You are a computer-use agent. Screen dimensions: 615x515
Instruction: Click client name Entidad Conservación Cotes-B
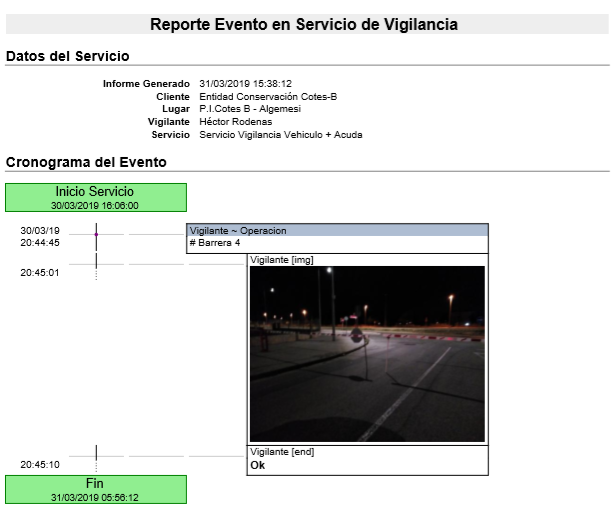pyautogui.click(x=268, y=96)
